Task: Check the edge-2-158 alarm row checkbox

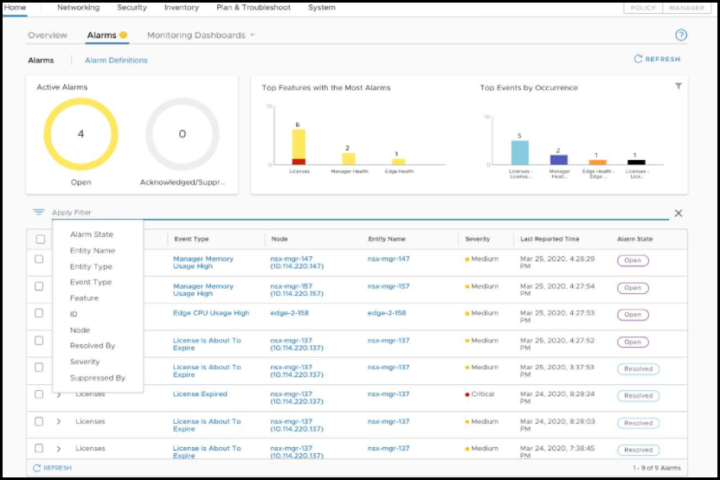Action: click(39, 313)
